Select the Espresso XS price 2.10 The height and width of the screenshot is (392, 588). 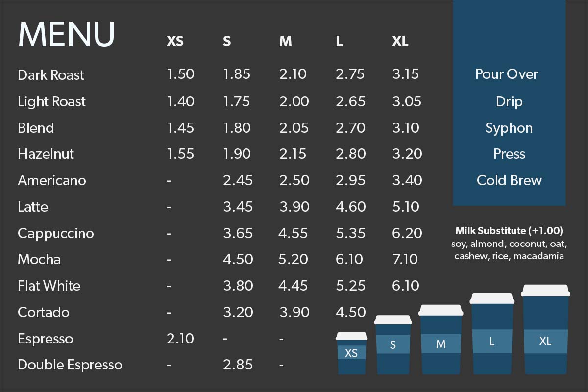click(x=180, y=339)
